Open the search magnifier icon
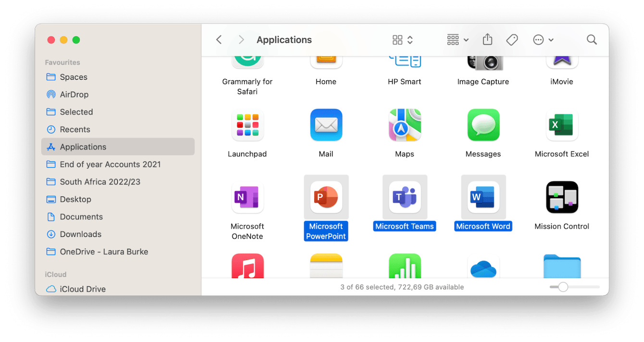Screen dimensions: 644x342 (x=592, y=40)
